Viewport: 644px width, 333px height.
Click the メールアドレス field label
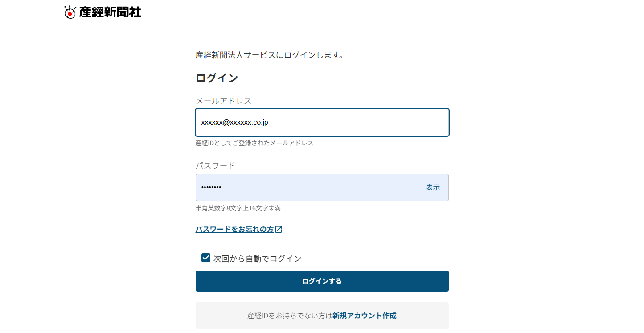pos(223,101)
